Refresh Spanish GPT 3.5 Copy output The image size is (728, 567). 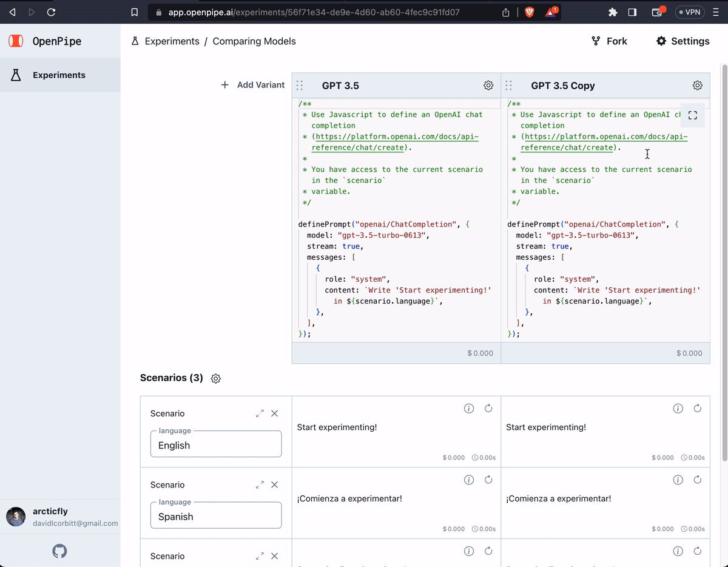coord(698,480)
